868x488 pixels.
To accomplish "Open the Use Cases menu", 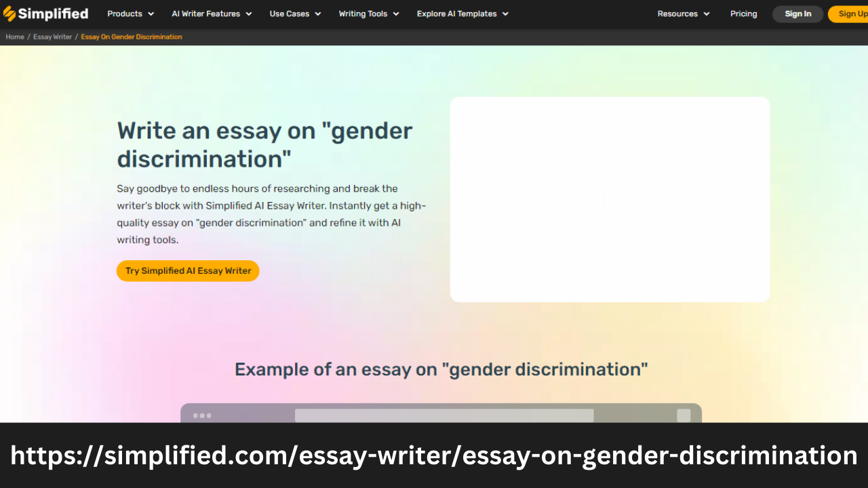I will click(x=290, y=14).
